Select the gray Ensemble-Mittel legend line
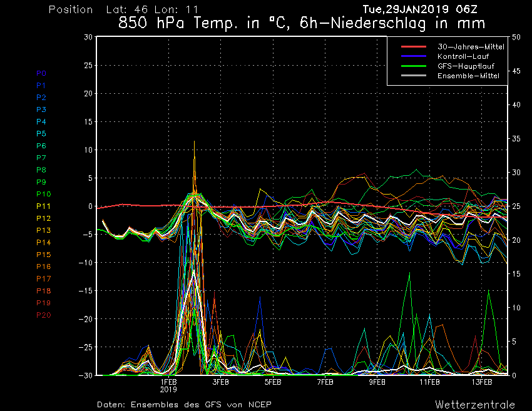The height and width of the screenshot is (411, 532). (414, 76)
